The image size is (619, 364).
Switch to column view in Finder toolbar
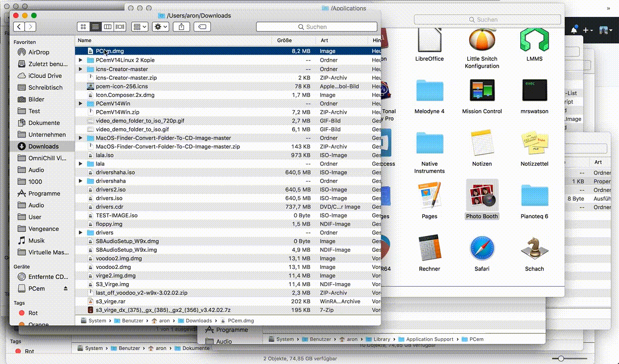click(108, 27)
